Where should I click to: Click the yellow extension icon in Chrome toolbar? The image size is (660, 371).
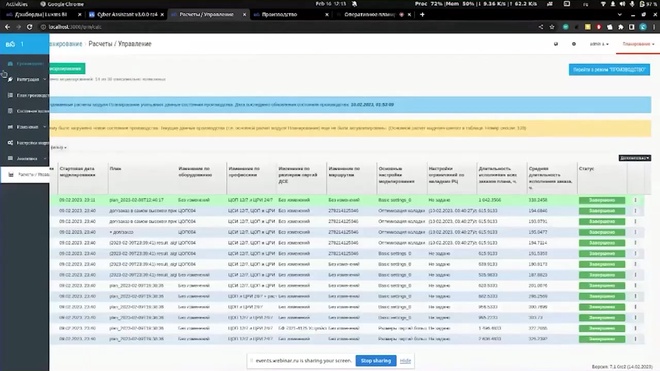pos(588,27)
